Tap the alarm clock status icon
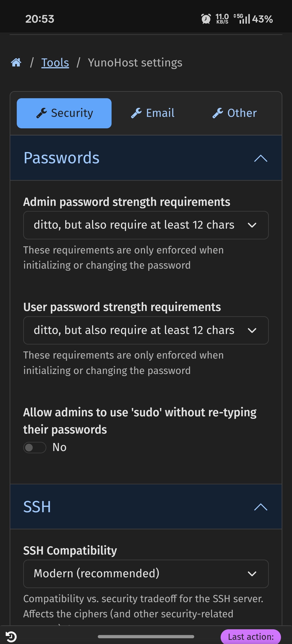 click(x=206, y=19)
